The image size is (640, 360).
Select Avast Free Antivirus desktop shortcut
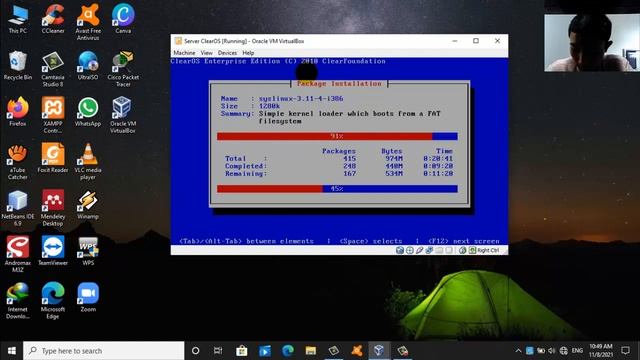88,22
